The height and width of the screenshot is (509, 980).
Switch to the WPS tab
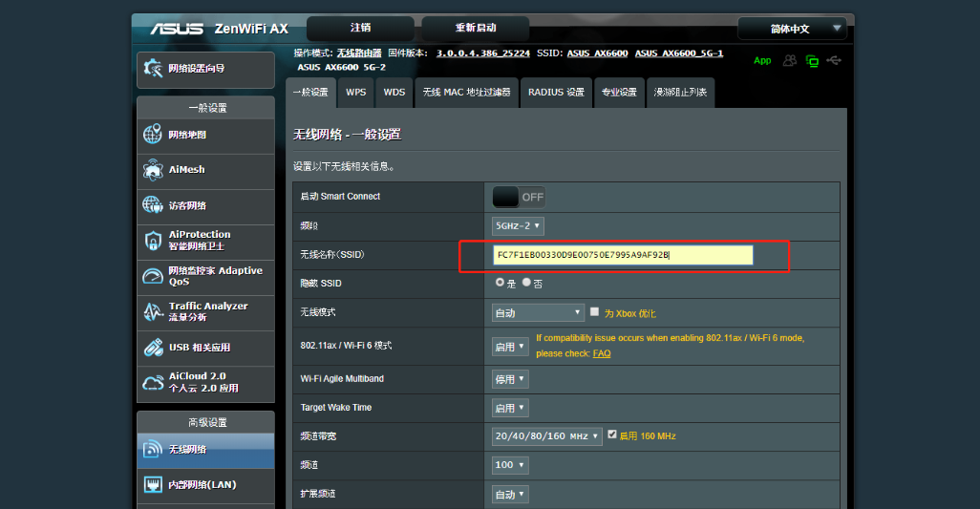click(x=356, y=93)
